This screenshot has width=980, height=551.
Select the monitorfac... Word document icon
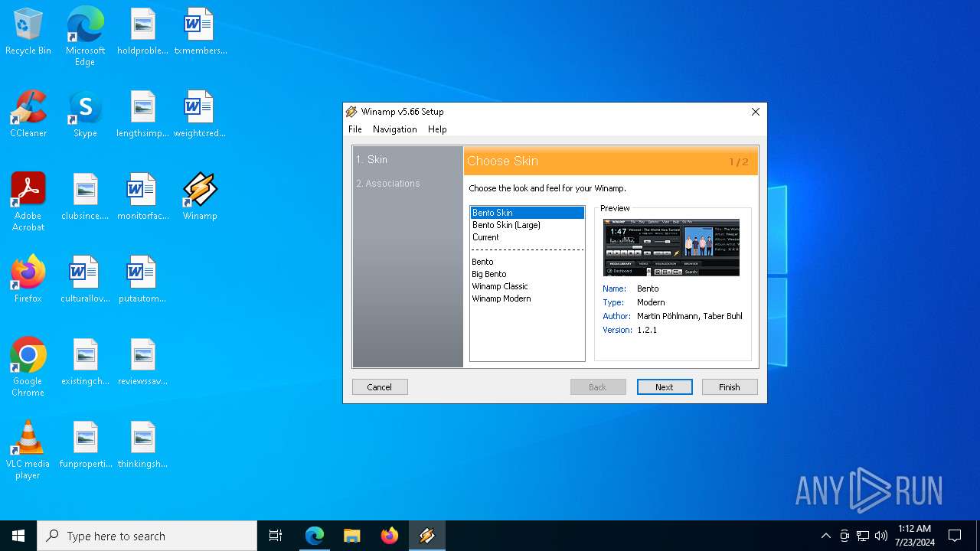[x=142, y=197]
